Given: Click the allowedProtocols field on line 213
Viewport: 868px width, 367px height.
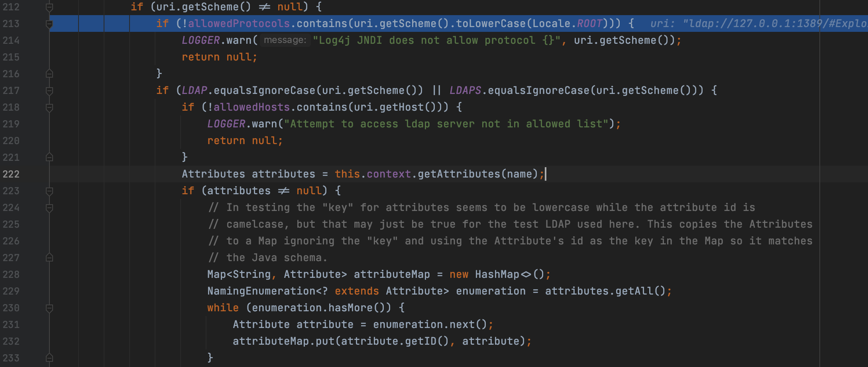Looking at the screenshot, I should (x=239, y=23).
